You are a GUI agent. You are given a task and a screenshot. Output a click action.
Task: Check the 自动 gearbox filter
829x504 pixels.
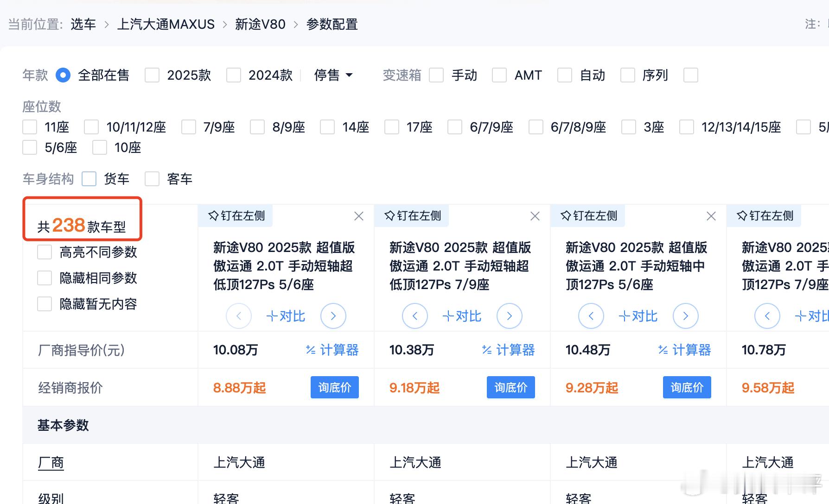[565, 75]
